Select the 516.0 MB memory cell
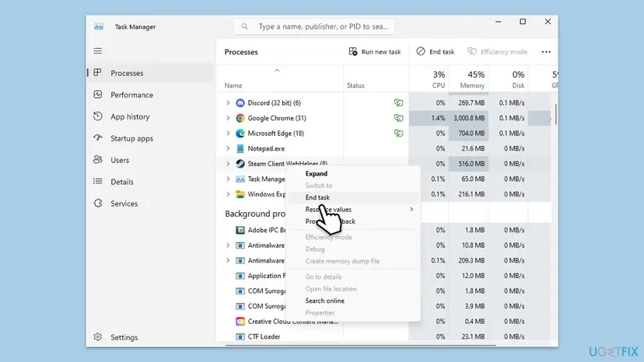 pos(469,163)
